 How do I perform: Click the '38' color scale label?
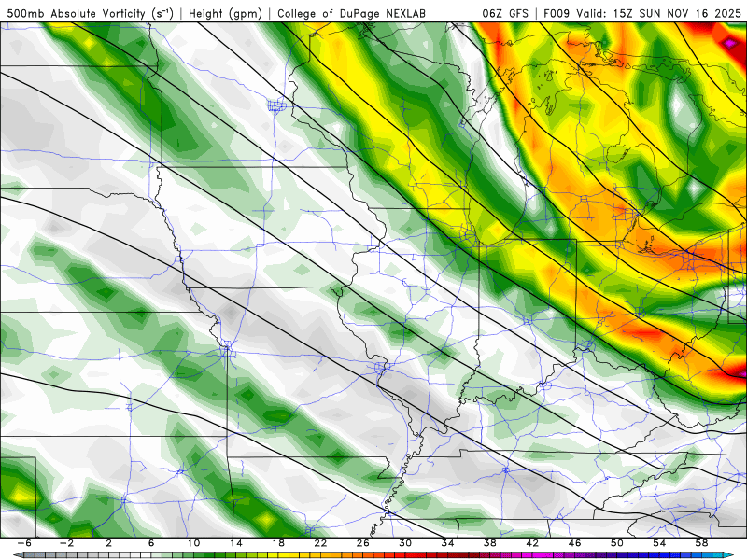(489, 543)
